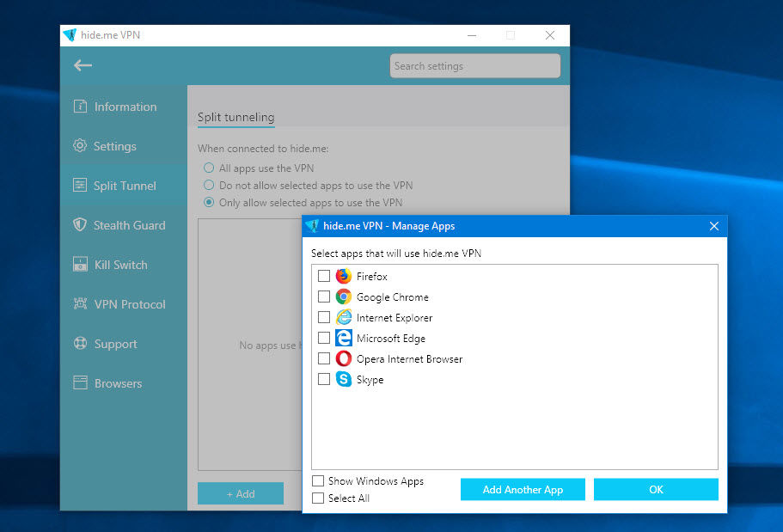
Task: Click the Opera Internet Browser icon
Action: pos(344,358)
